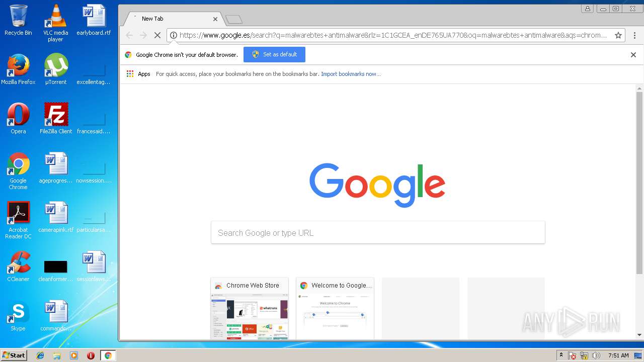Open FileZilla Client shortcut
This screenshot has width=644, height=362.
point(55,119)
